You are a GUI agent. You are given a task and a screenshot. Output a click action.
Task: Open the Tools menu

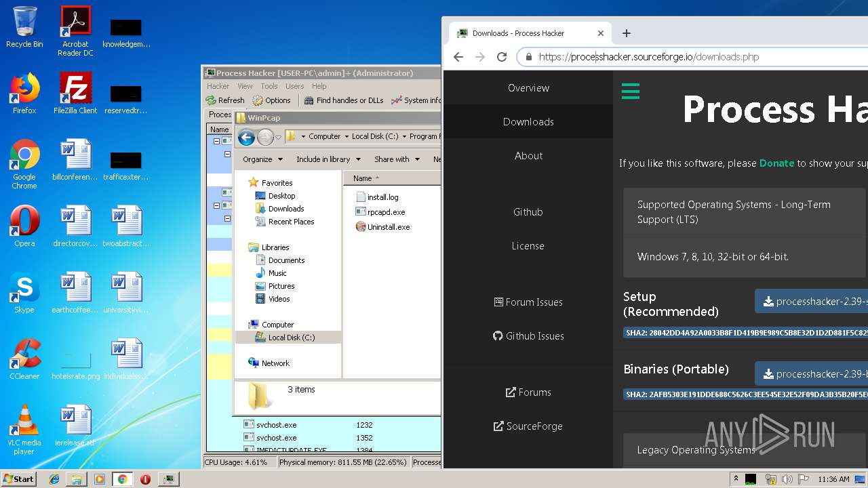pyautogui.click(x=269, y=86)
